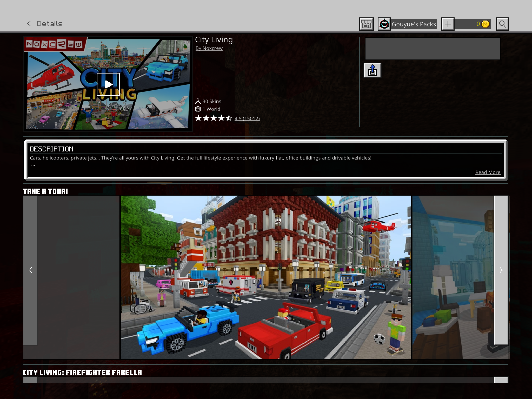This screenshot has height=399, width=532.
Task: Open search with the magnifying glass icon
Action: tap(502, 24)
